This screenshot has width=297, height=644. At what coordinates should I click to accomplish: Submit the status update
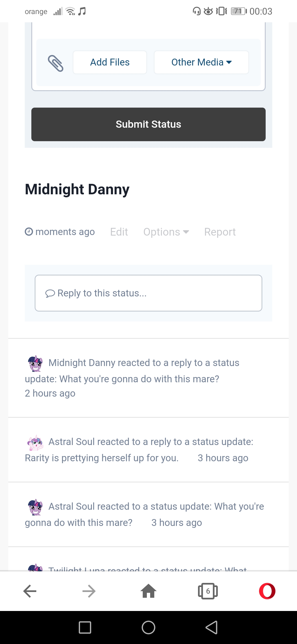click(x=148, y=124)
